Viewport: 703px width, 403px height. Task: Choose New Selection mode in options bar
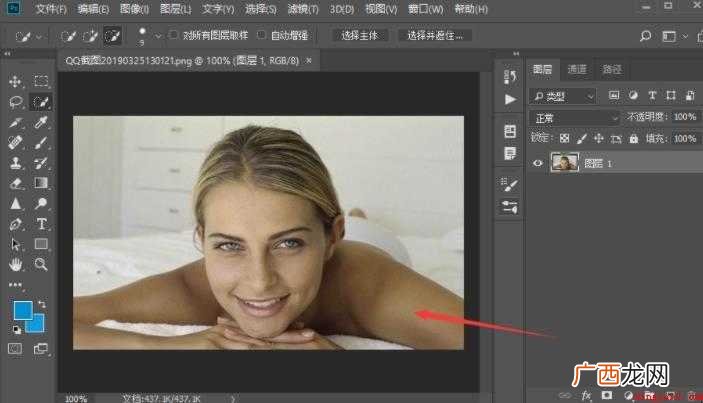(68, 36)
